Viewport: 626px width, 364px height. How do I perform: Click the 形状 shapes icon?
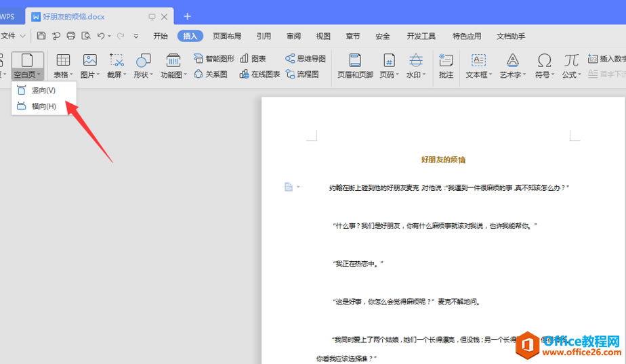pyautogui.click(x=144, y=60)
